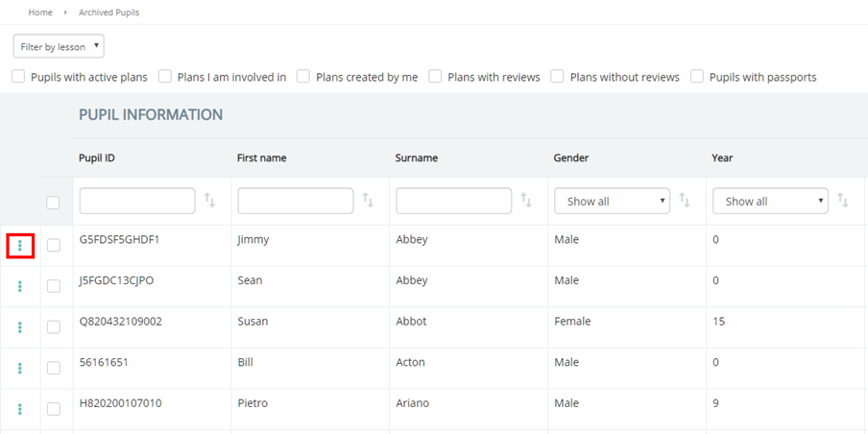Click pupil ID J5FGDC13CJPO
The width and height of the screenshot is (868, 434).
coord(116,280)
